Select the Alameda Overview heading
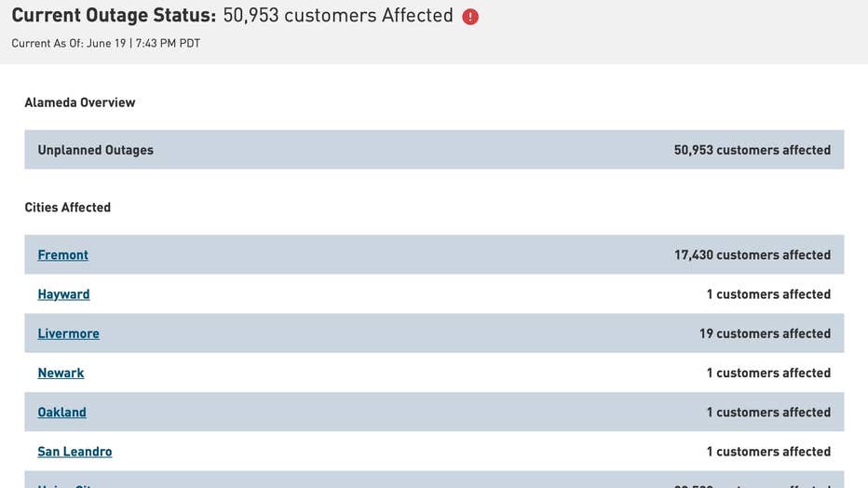 80,102
